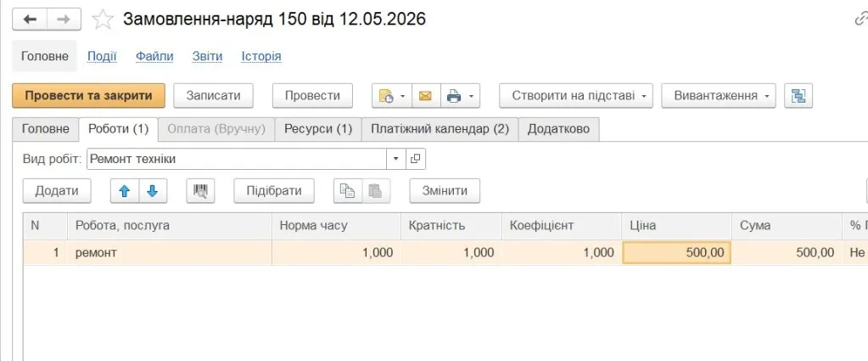Image resolution: width=868 pixels, height=361 pixels.
Task: Copy rows with the copy icon
Action: 348,191
